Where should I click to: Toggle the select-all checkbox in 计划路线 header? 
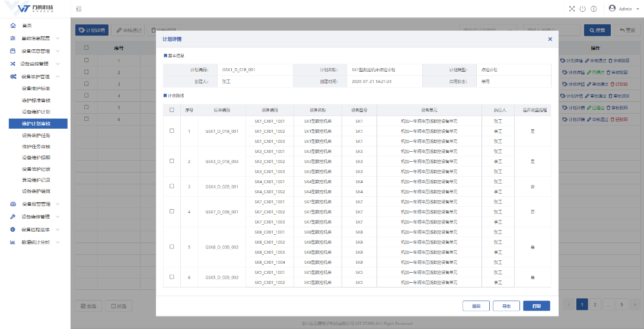(172, 110)
